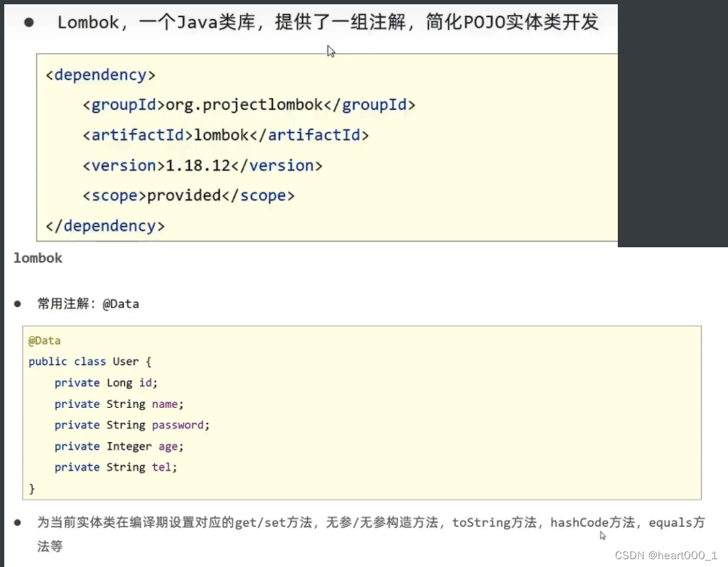Click the "public class User {" line

90,362
